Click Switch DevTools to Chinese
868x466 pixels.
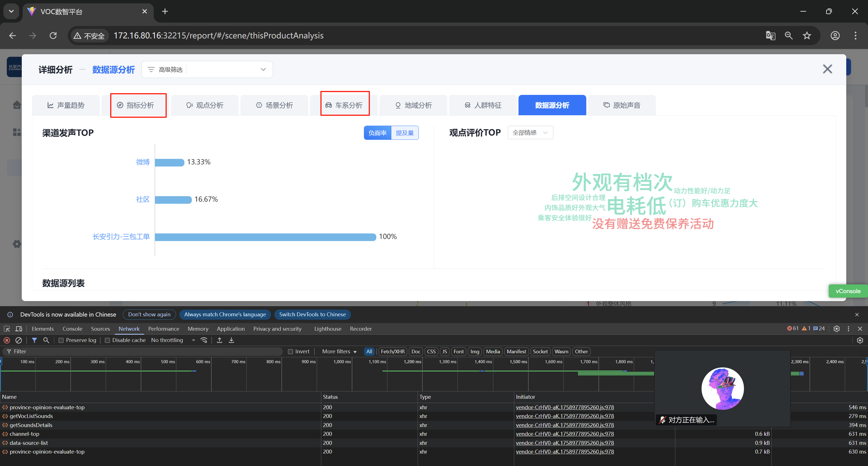(312, 315)
